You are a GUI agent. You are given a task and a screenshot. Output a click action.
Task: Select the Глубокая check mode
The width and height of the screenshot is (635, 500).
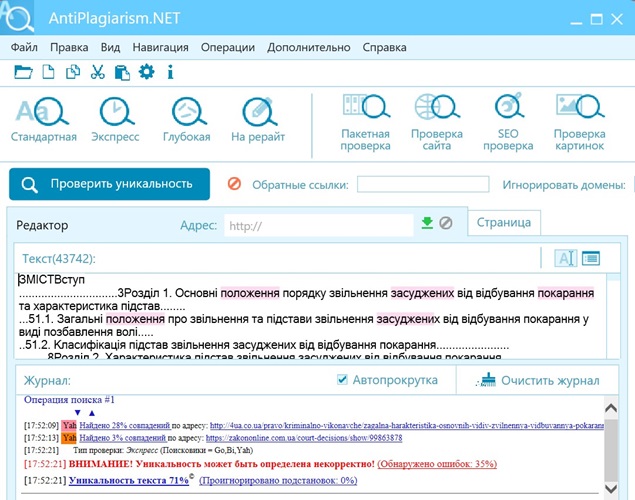(187, 120)
